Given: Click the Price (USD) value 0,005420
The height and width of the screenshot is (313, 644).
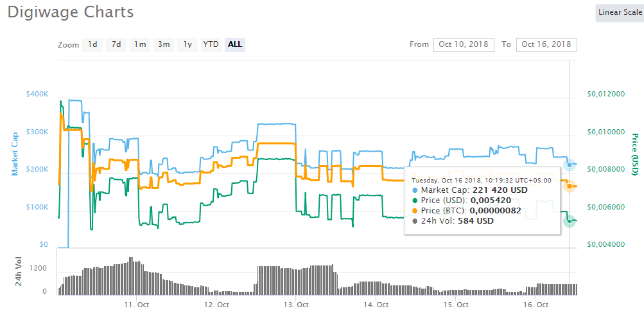Looking at the screenshot, I should pos(491,201).
